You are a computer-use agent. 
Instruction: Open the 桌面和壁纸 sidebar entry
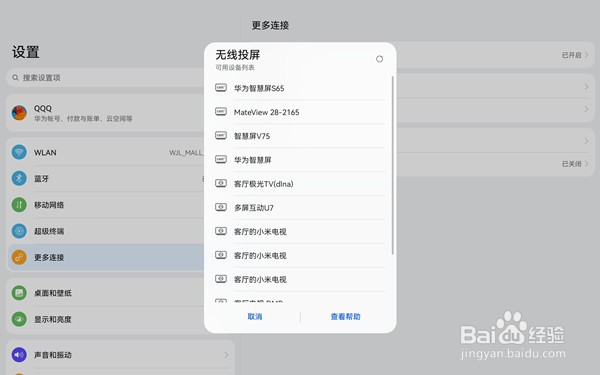pyautogui.click(x=106, y=293)
